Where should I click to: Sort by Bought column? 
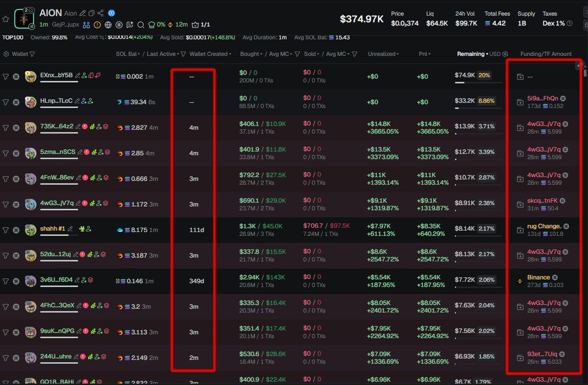pos(251,54)
